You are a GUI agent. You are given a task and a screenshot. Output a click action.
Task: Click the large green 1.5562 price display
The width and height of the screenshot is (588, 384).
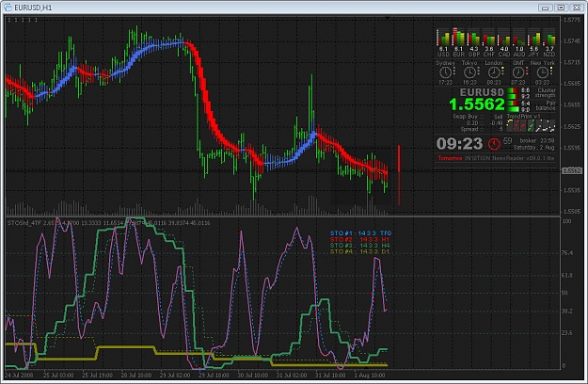pyautogui.click(x=477, y=104)
